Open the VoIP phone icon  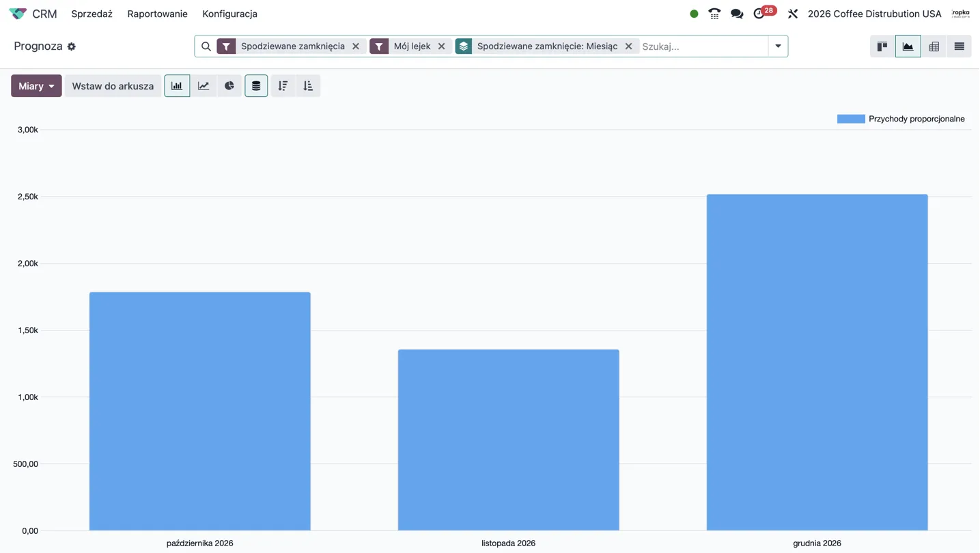tap(714, 14)
